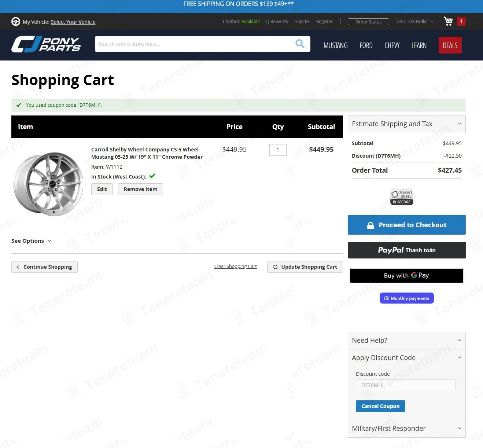The image size is (483, 448).
Task: Open the Chatbot Available link
Action: 241,22
